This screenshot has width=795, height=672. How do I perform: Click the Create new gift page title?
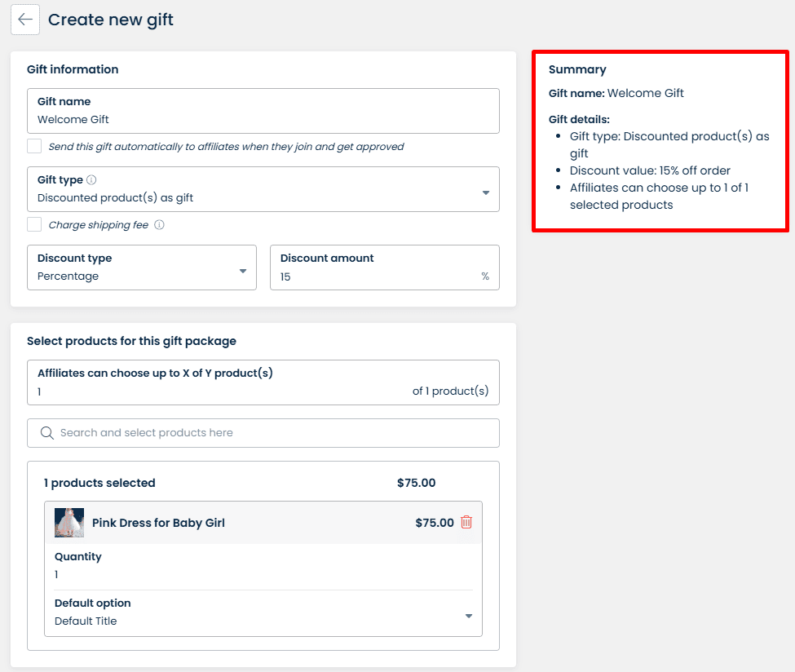pyautogui.click(x=111, y=20)
